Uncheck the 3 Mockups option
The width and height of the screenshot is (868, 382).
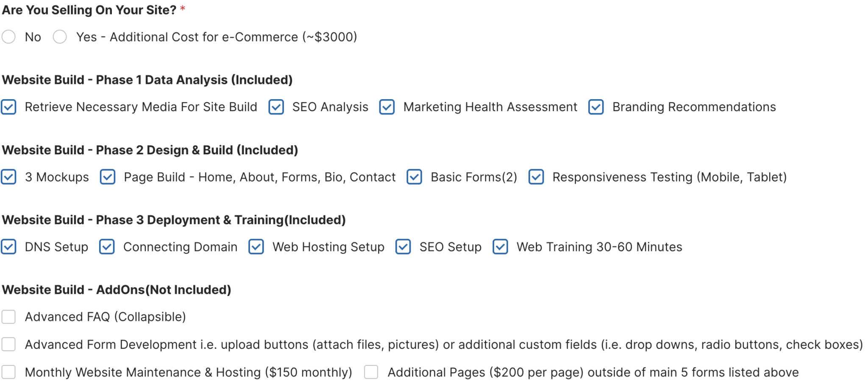coord(8,177)
